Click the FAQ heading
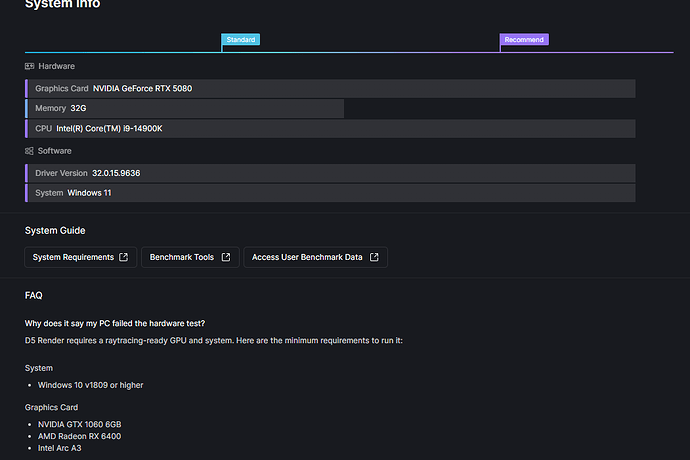Image resolution: width=690 pixels, height=460 pixels. coord(33,295)
